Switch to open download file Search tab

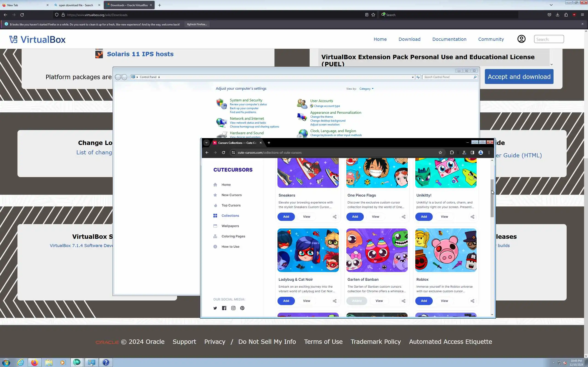coord(76,5)
